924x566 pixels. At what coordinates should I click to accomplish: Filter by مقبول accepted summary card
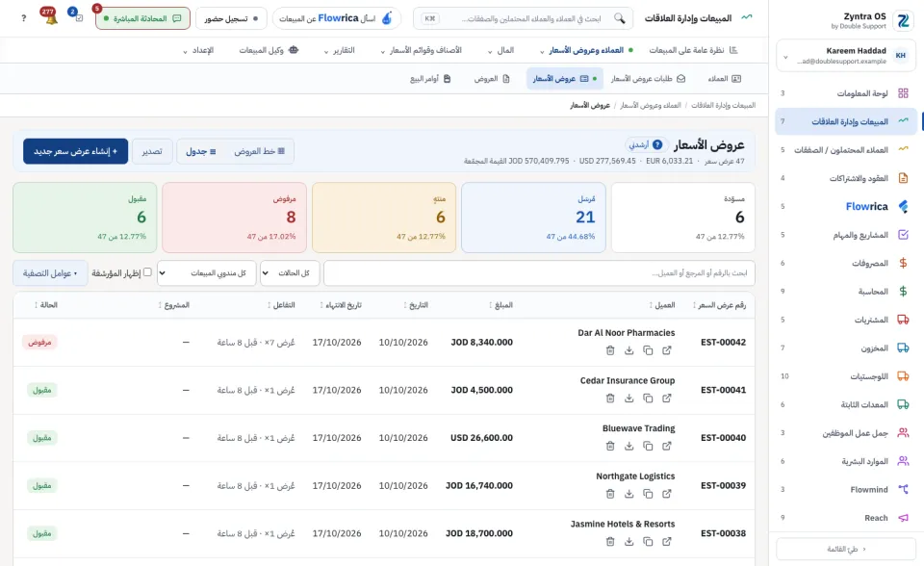pyautogui.click(x=85, y=218)
